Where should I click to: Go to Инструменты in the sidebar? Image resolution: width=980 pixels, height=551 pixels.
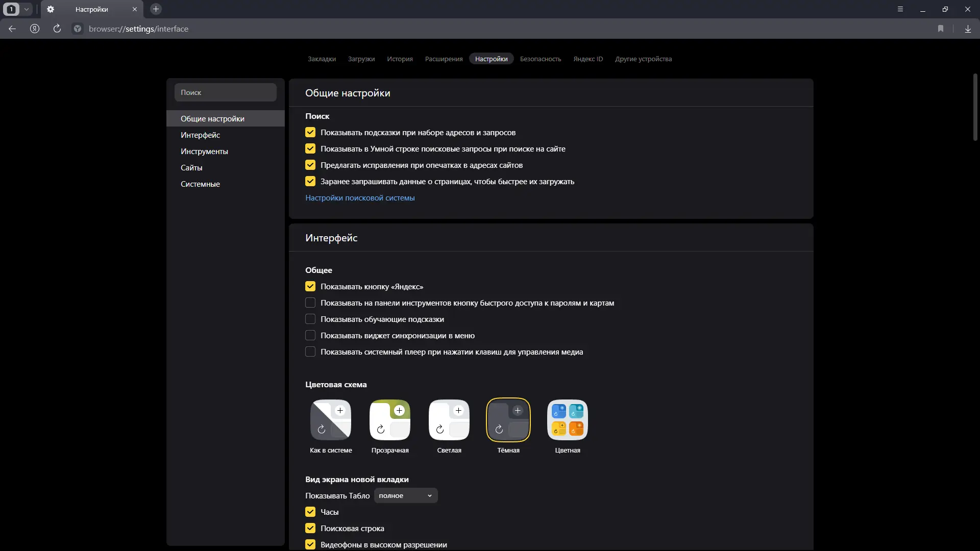point(204,152)
